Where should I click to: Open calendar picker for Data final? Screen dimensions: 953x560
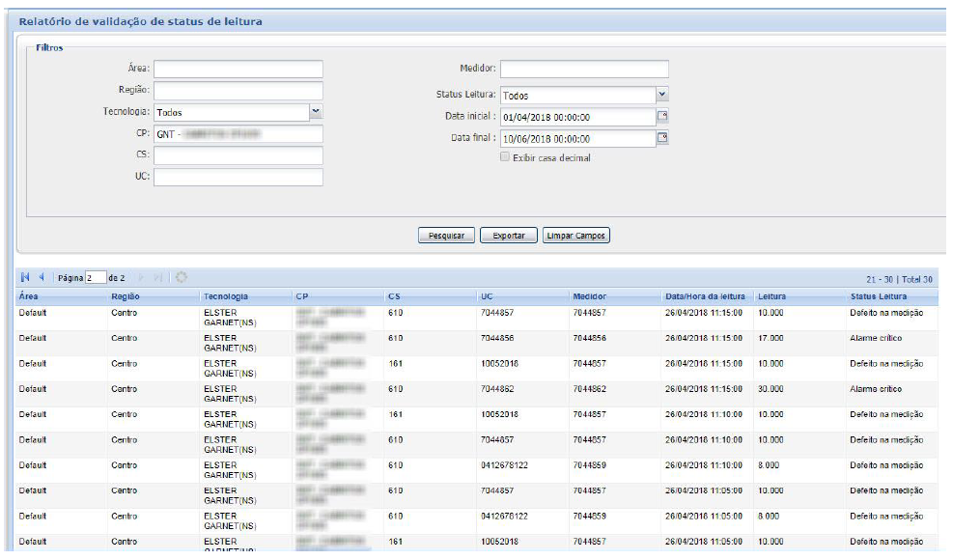pyautogui.click(x=662, y=138)
